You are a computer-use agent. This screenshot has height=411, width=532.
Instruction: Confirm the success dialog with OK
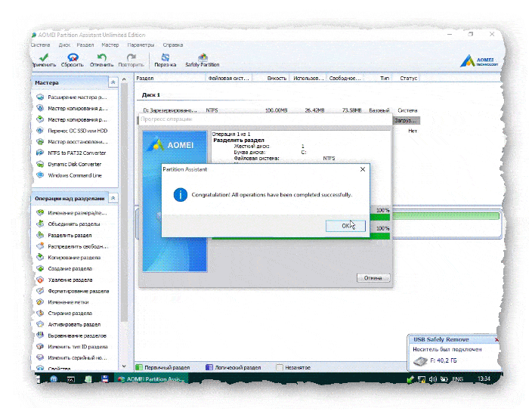(345, 226)
